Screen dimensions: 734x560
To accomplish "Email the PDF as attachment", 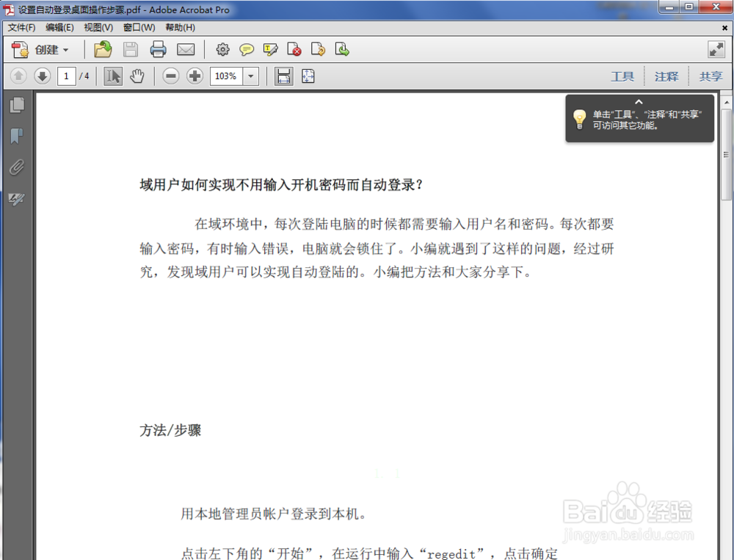I will (186, 49).
